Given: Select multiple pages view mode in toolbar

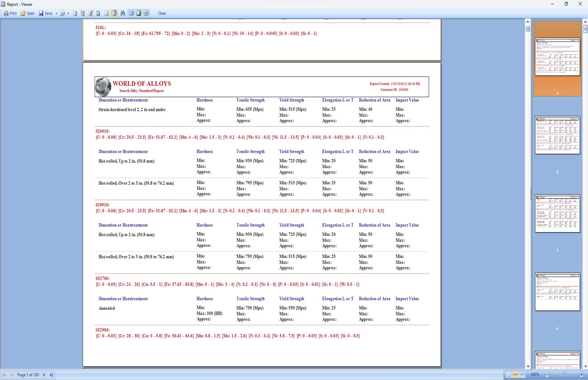Looking at the screenshot, I should (146, 13).
